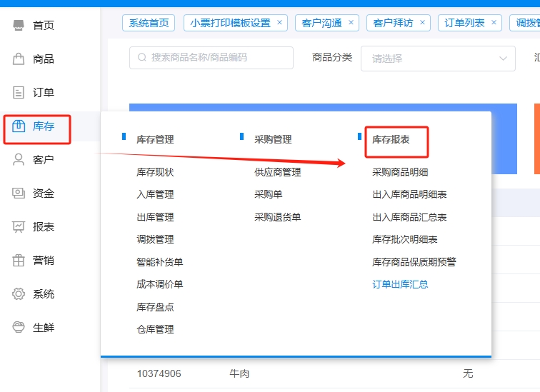
Task: Open the Funds (资金) sidebar icon
Action: [x=19, y=194]
